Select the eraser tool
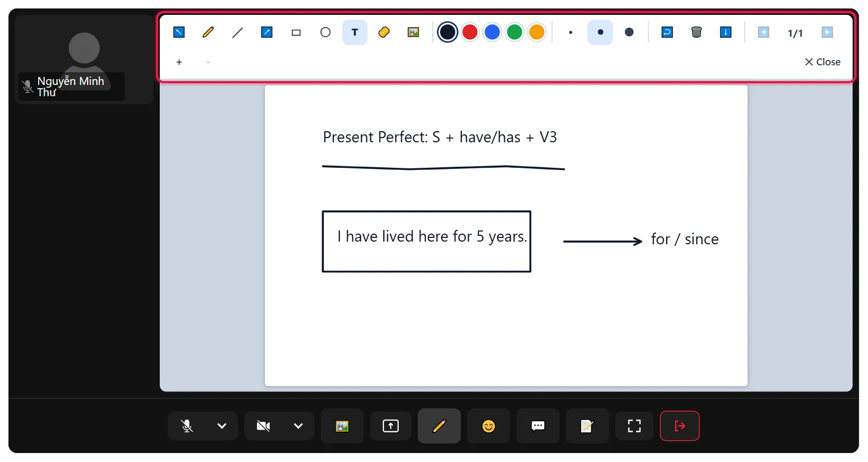Image resolution: width=868 pixels, height=462 pixels. (x=384, y=32)
